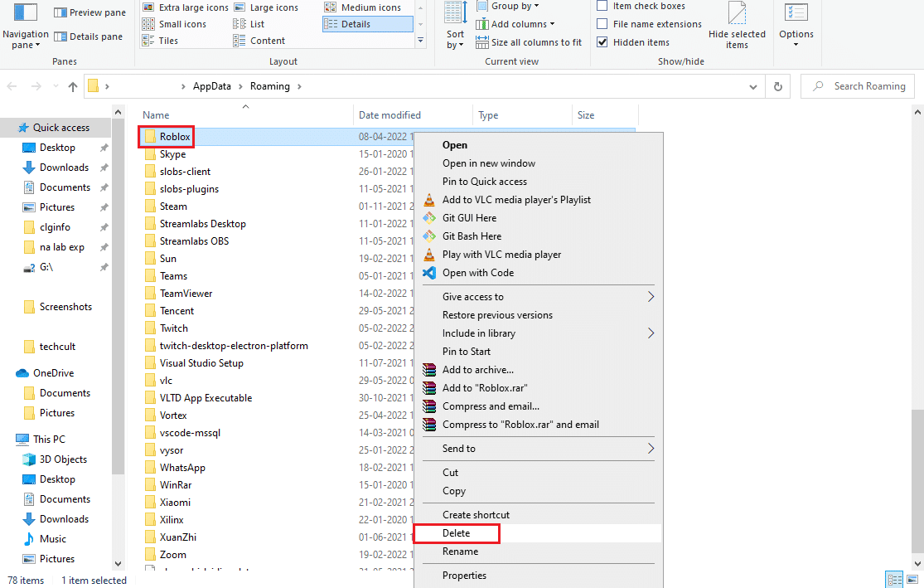Choose Properties in the context menu
Viewport: 924px width, 588px height.
coord(464,576)
